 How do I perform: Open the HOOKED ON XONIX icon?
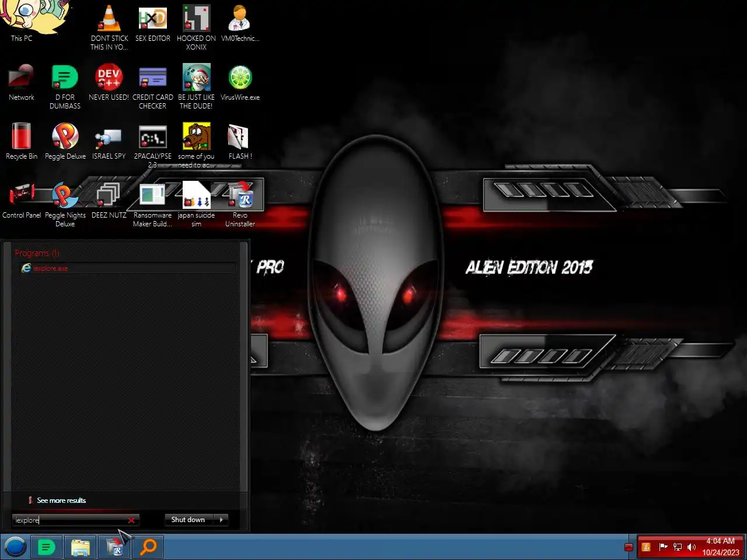pos(196,27)
